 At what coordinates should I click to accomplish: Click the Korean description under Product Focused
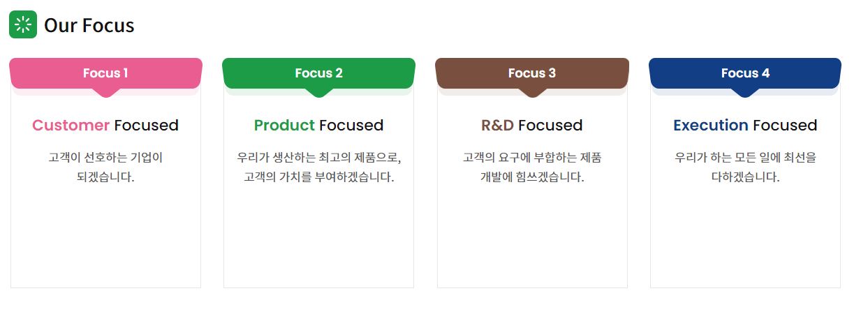319,167
